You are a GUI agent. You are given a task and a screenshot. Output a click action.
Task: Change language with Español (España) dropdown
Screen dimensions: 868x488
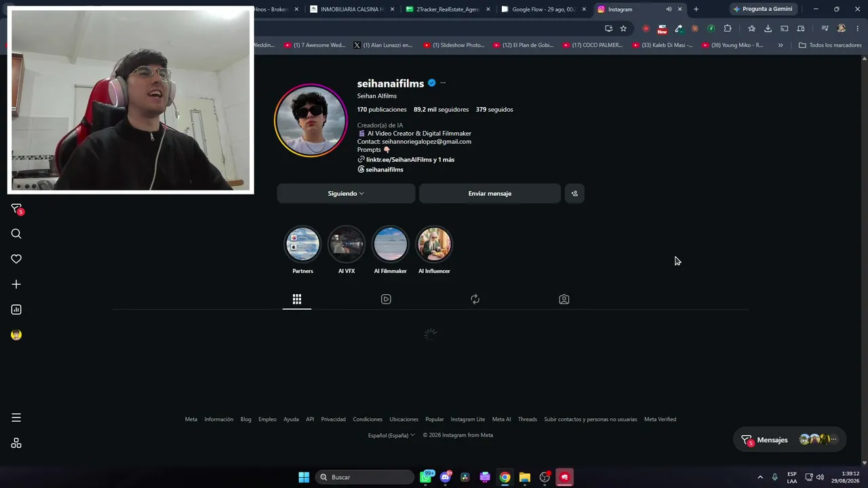pos(391,435)
